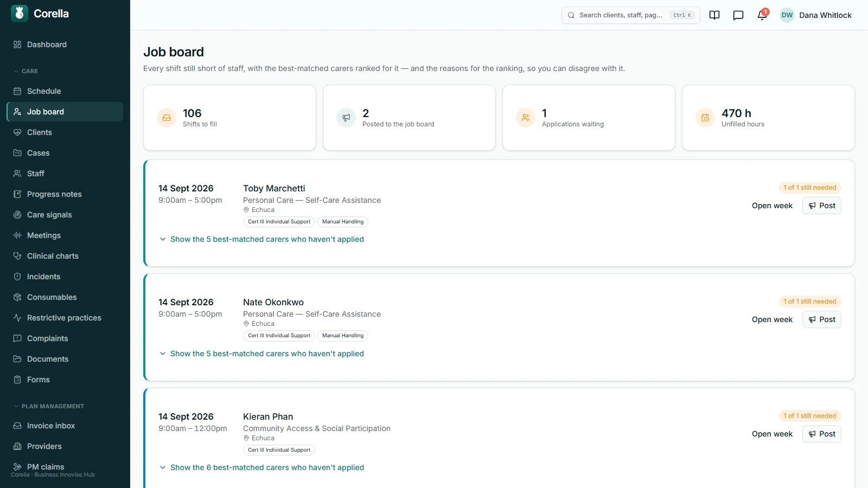
Task: Open the help book icon in header
Action: 714,15
